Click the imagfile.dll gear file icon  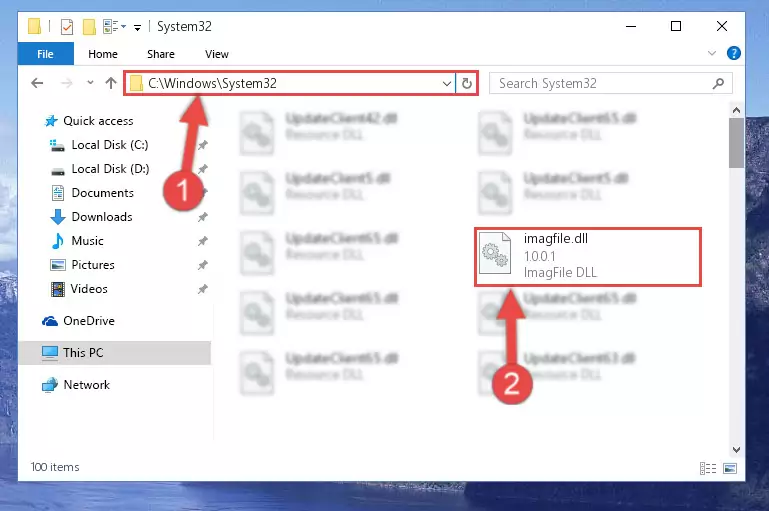point(494,254)
